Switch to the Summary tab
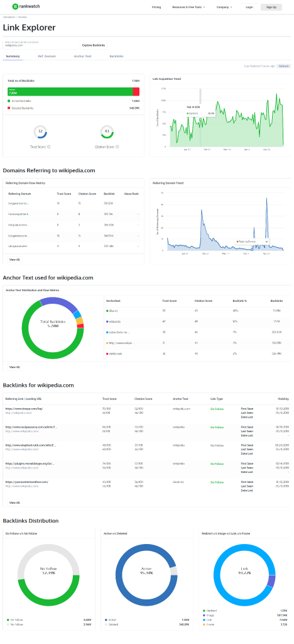Screen dimensions: 294x644 [13, 56]
